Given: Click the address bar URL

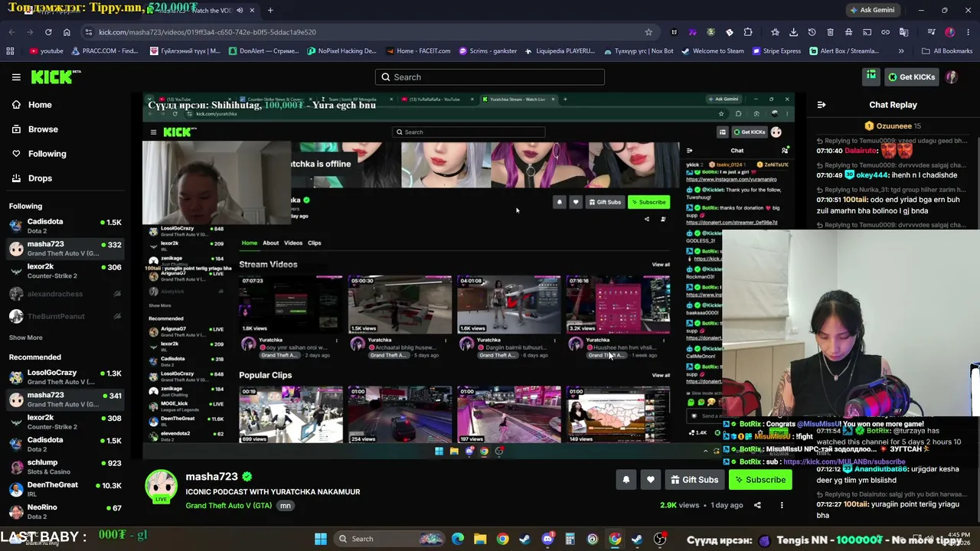Looking at the screenshot, I should click(x=207, y=32).
